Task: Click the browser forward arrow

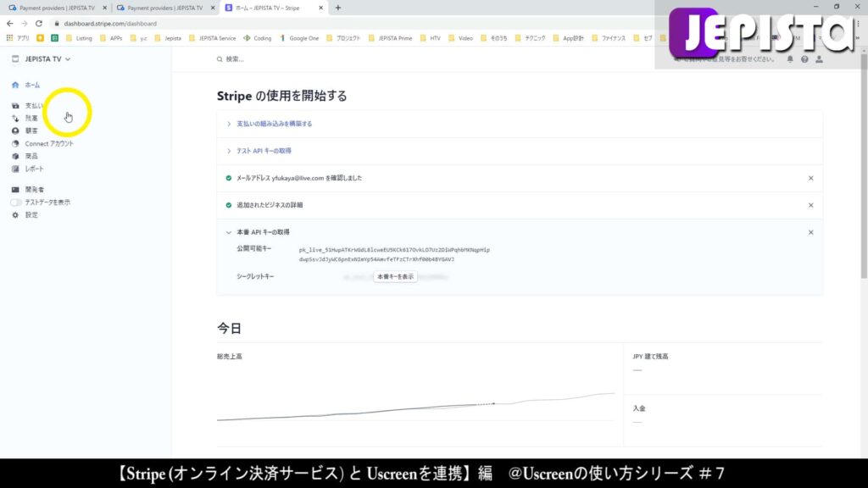Action: [x=25, y=24]
